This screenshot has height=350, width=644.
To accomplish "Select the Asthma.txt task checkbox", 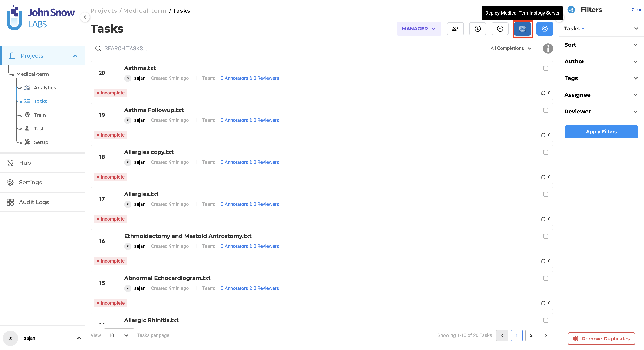I will pyautogui.click(x=546, y=68).
